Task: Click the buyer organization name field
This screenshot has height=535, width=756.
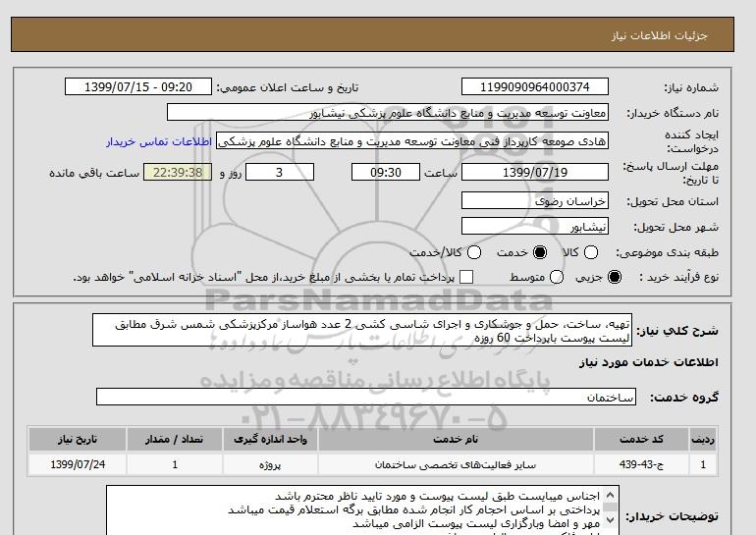Action: (388, 112)
